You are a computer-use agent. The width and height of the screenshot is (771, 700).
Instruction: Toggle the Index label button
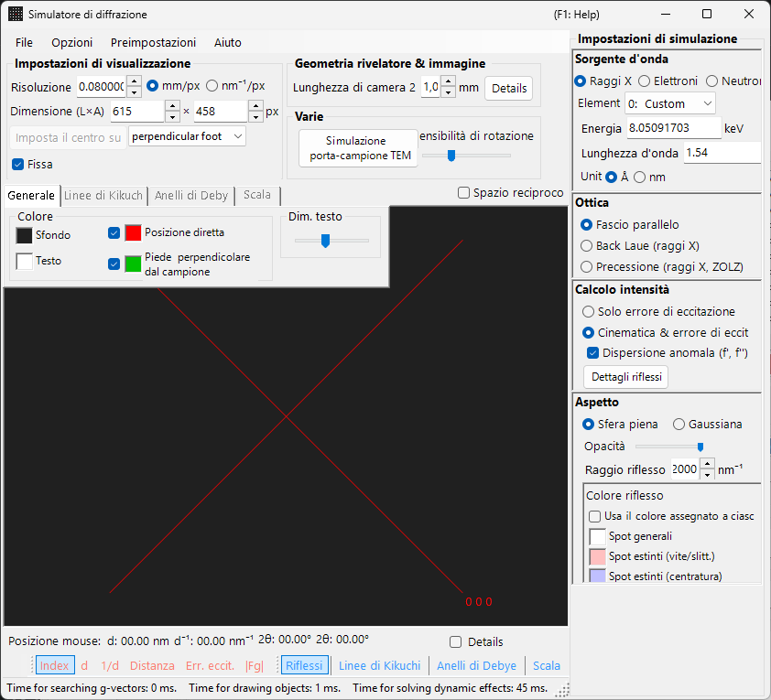click(55, 665)
